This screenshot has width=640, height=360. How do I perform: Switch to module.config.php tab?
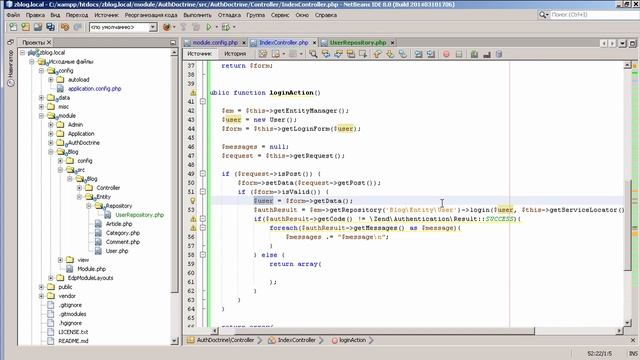tap(215, 42)
